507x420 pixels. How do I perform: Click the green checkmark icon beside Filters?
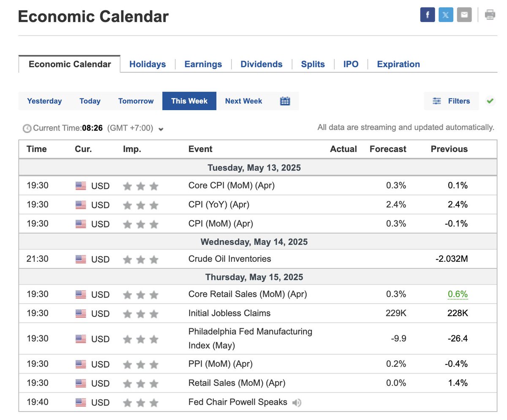(490, 101)
